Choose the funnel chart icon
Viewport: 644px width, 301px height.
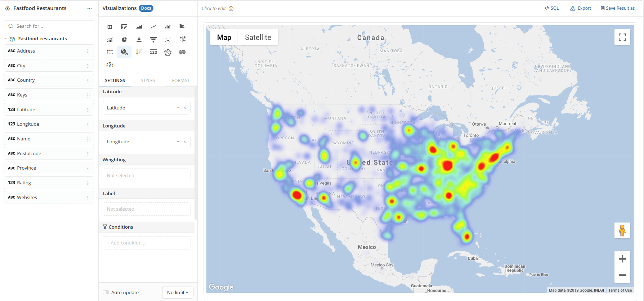[x=153, y=40]
